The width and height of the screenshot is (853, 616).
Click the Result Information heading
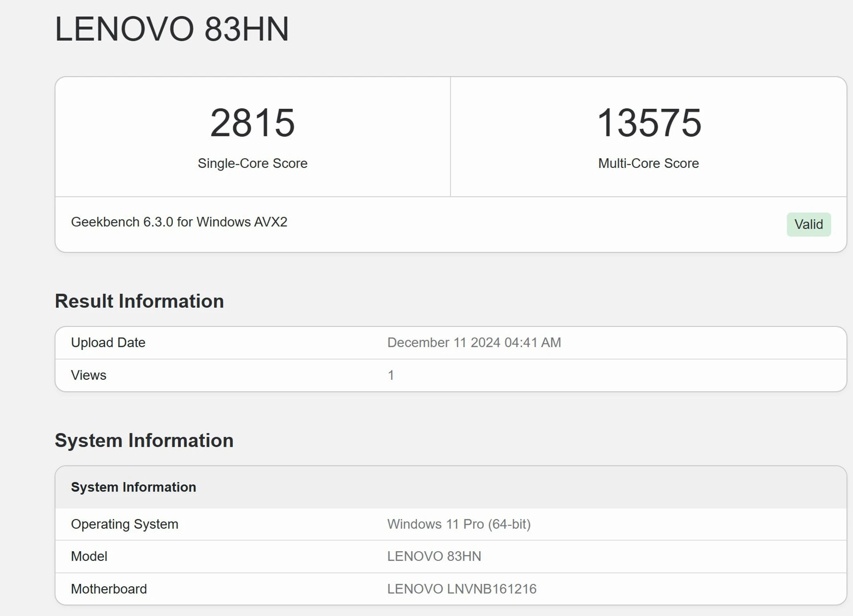click(139, 301)
